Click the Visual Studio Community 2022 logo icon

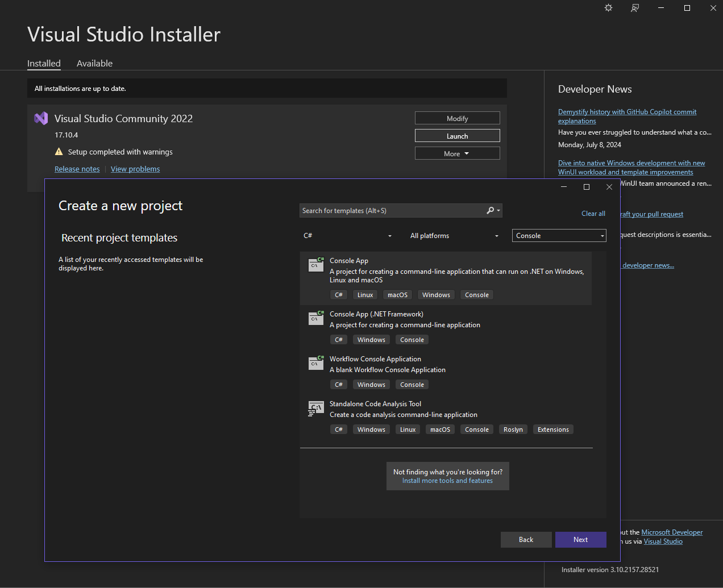pos(41,118)
